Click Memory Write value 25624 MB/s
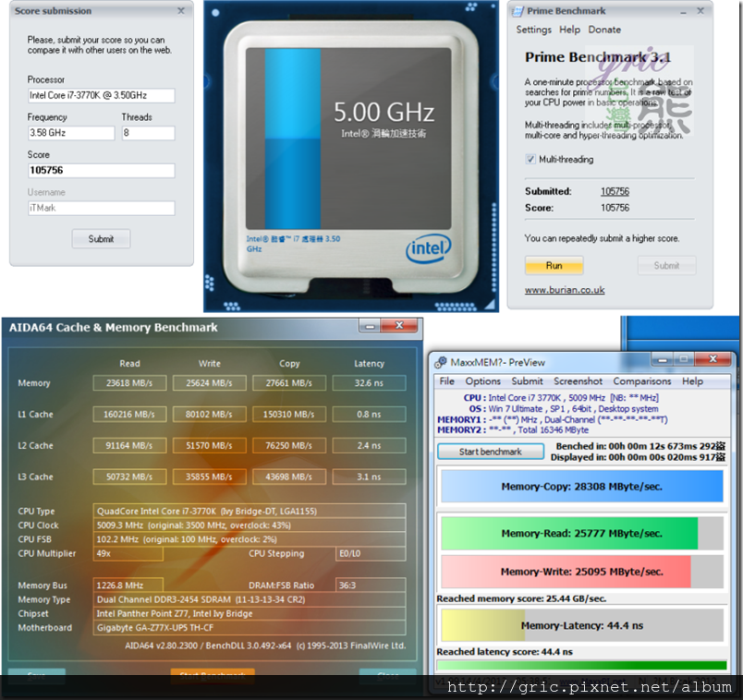The image size is (743, 700). click(210, 382)
